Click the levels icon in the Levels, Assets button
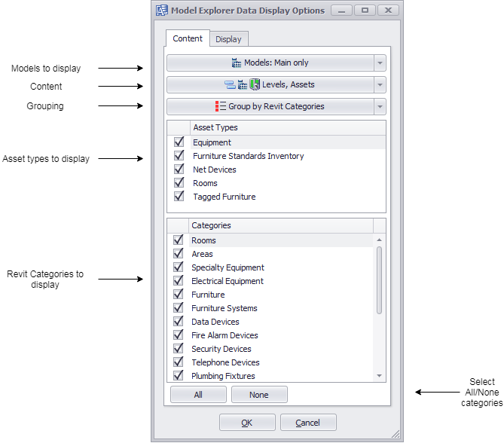Viewport: 504px width, 443px height. click(x=230, y=85)
